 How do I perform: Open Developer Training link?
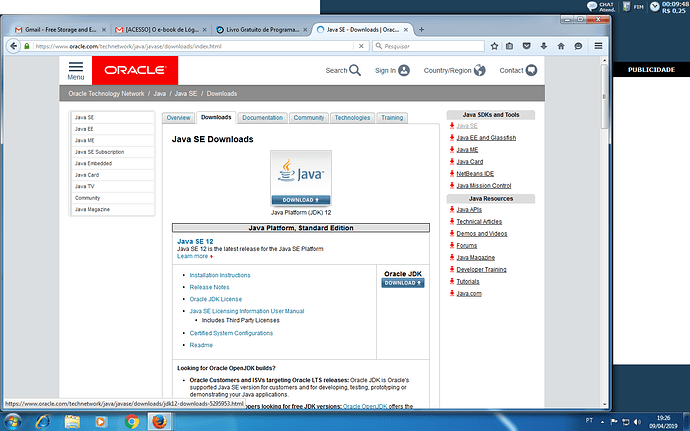pos(481,269)
